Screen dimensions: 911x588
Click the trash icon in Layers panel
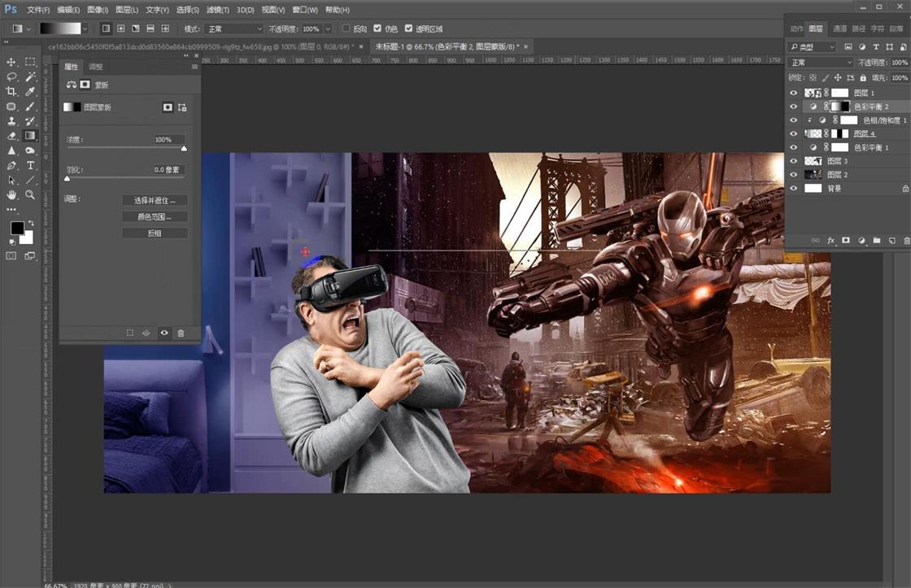coord(906,241)
